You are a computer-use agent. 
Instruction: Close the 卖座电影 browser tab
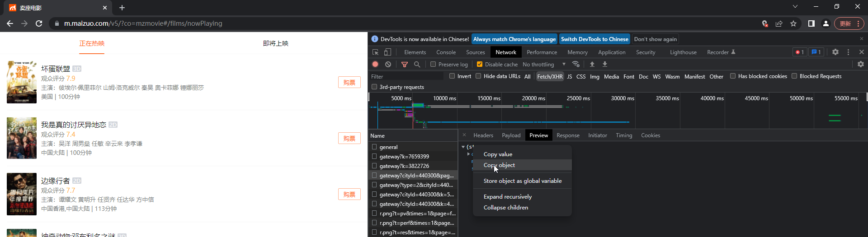(x=105, y=8)
